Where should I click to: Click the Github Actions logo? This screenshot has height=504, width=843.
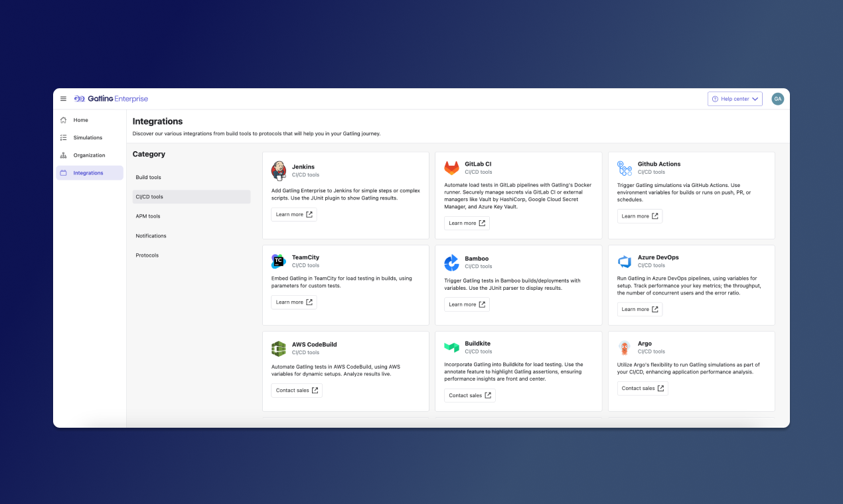click(x=625, y=168)
